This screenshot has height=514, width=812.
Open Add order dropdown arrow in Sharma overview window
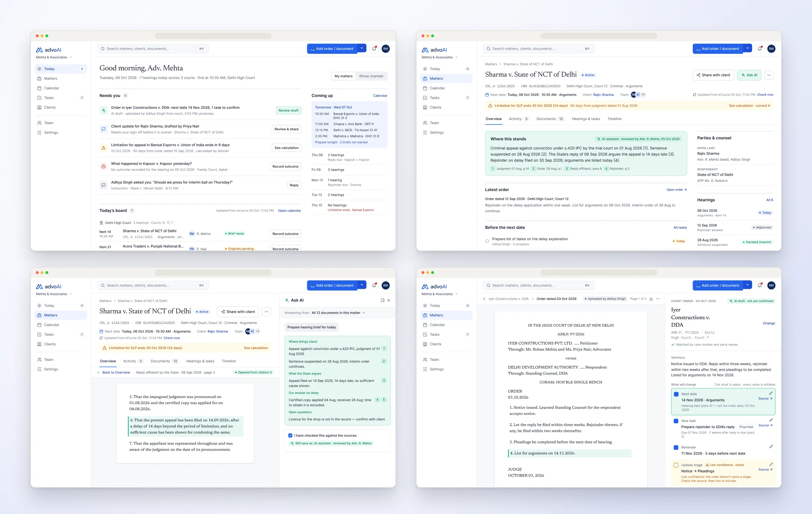point(747,48)
